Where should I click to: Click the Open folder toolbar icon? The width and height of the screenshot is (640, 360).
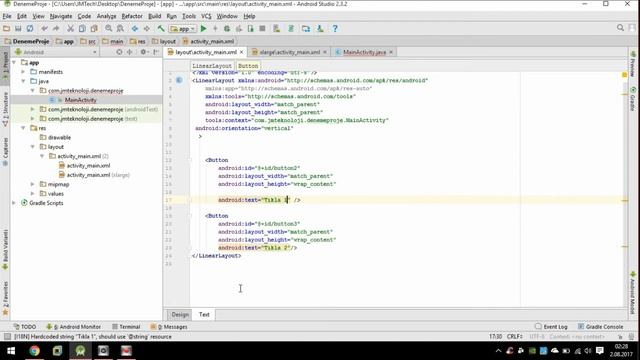6,29
